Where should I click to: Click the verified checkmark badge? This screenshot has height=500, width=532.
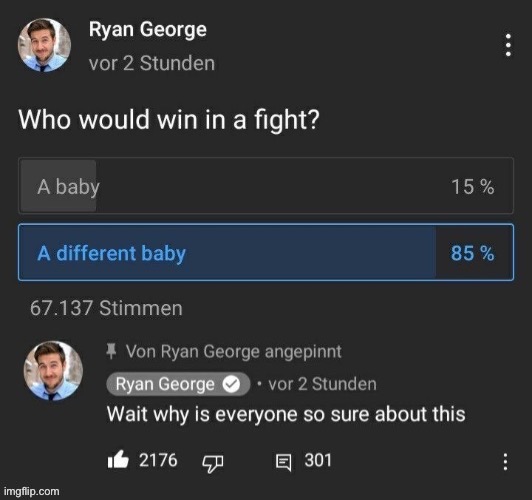point(231,384)
